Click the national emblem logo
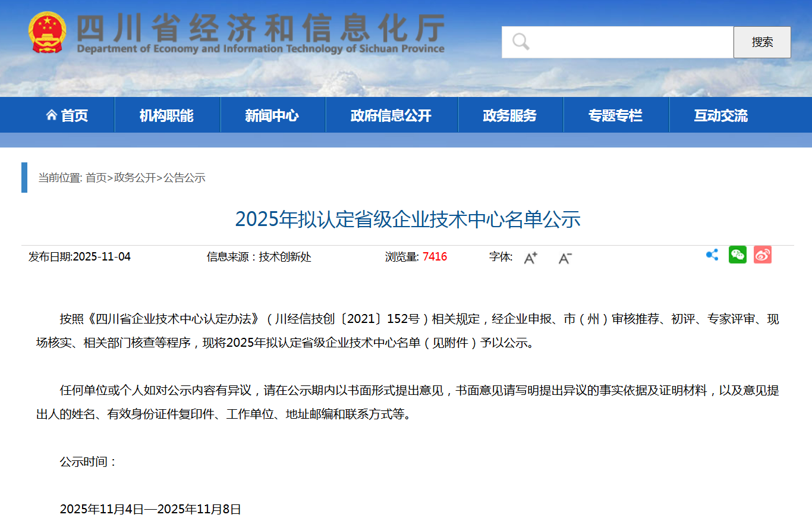 pyautogui.click(x=48, y=32)
